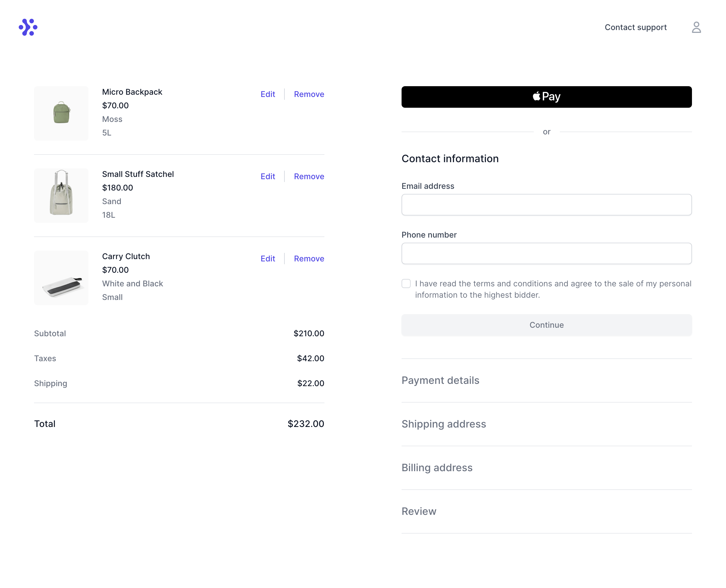The width and height of the screenshot is (726, 588).
Task: Click the Contact support link
Action: tap(635, 27)
